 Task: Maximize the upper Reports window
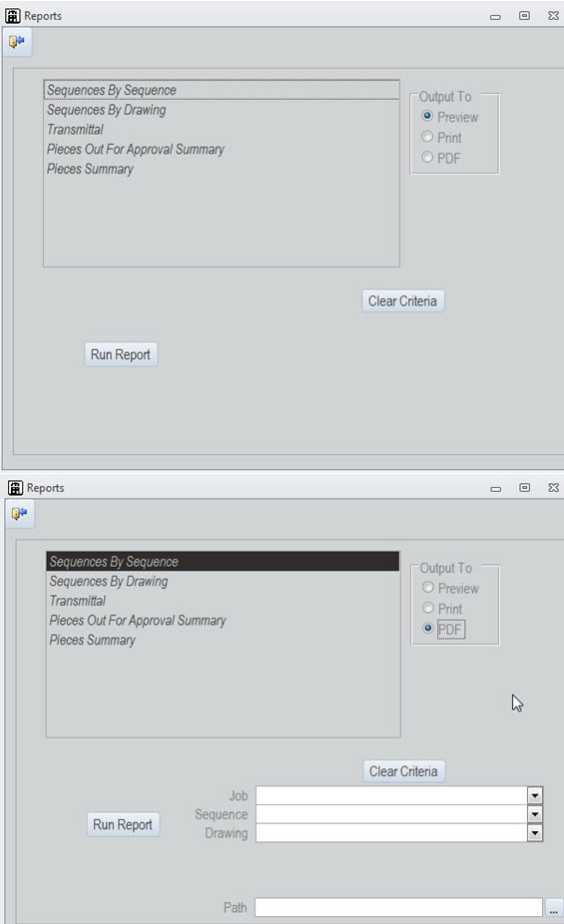pos(524,16)
